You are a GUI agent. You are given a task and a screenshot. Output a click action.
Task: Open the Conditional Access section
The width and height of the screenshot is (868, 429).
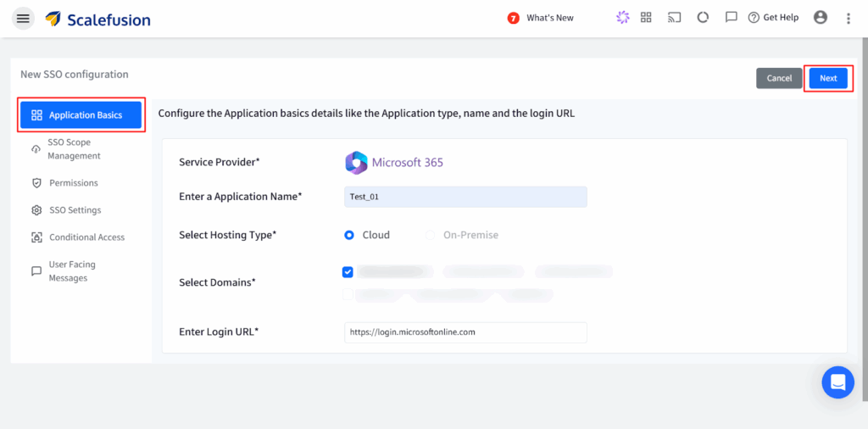tap(86, 237)
